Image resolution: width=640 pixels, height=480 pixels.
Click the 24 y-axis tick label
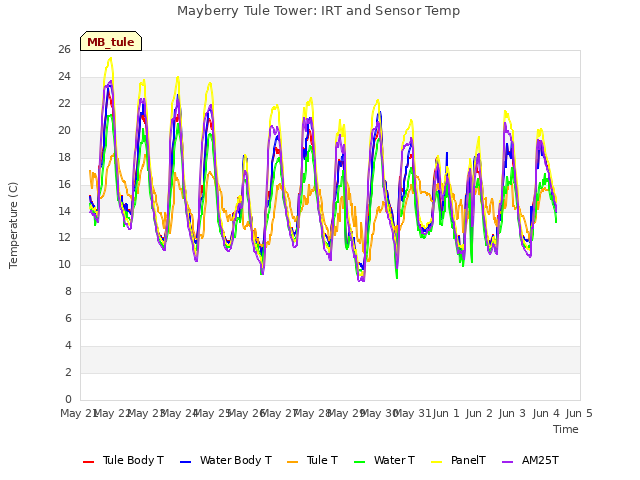click(x=64, y=77)
